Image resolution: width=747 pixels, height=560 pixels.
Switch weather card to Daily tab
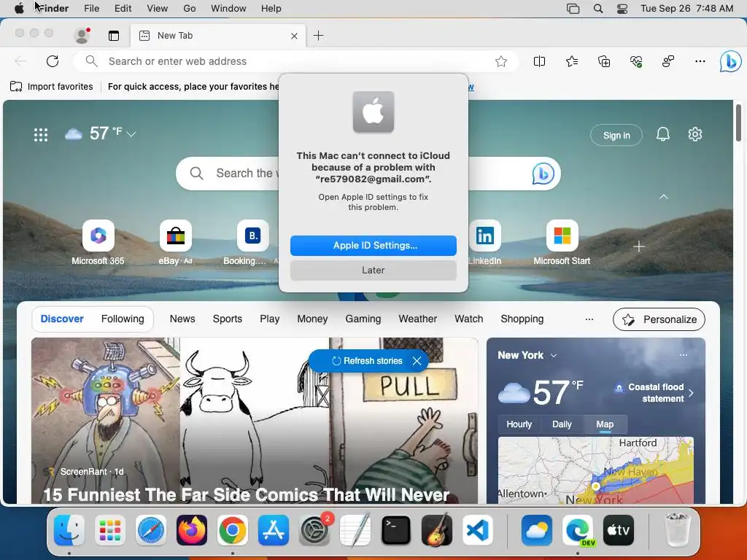point(562,424)
